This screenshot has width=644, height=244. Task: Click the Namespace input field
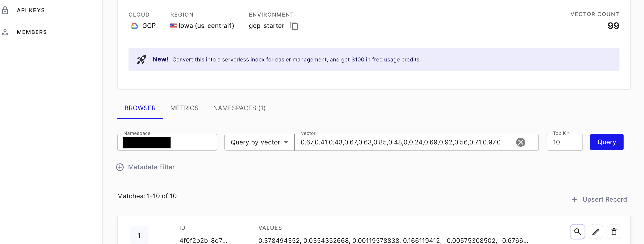click(167, 142)
